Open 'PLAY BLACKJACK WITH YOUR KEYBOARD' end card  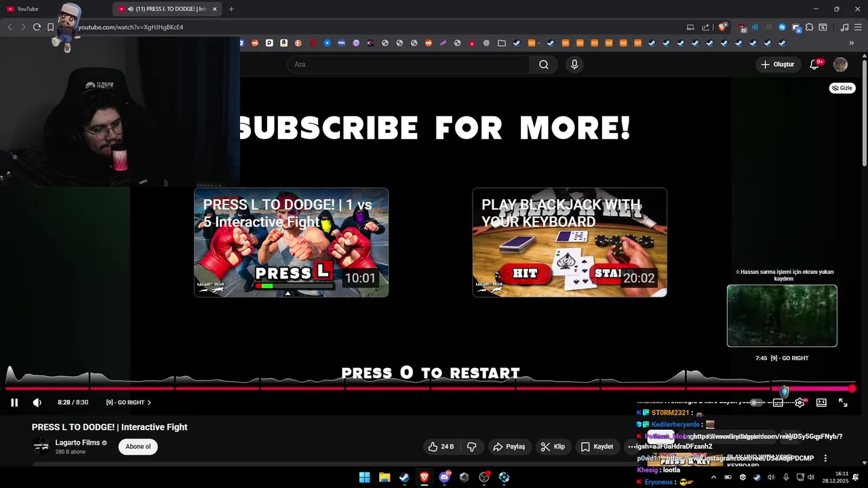570,243
